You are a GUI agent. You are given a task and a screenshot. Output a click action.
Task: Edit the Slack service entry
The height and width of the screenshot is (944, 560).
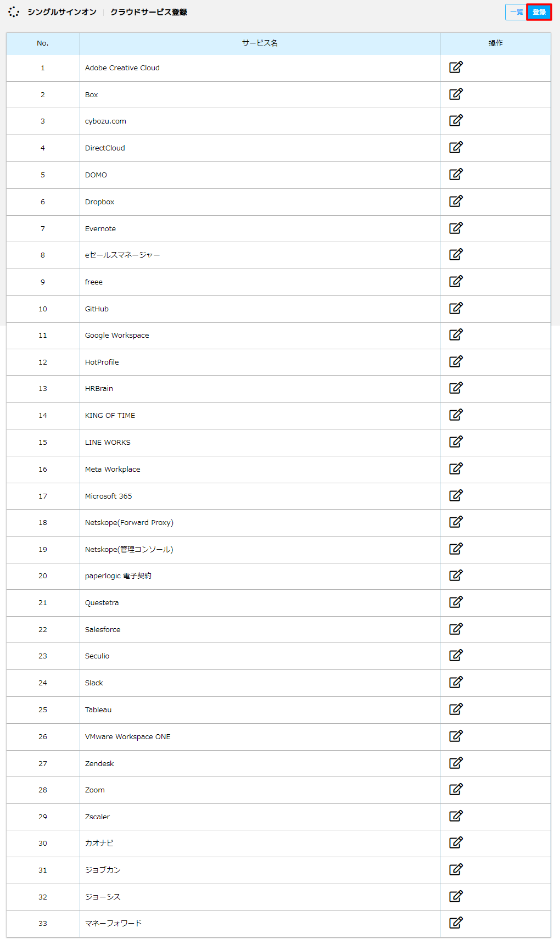[456, 682]
